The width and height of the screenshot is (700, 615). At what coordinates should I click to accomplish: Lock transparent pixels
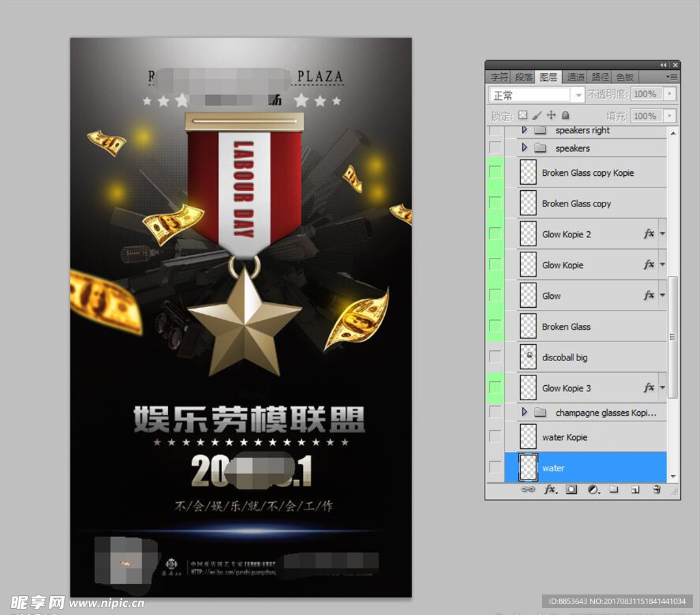coord(523,115)
